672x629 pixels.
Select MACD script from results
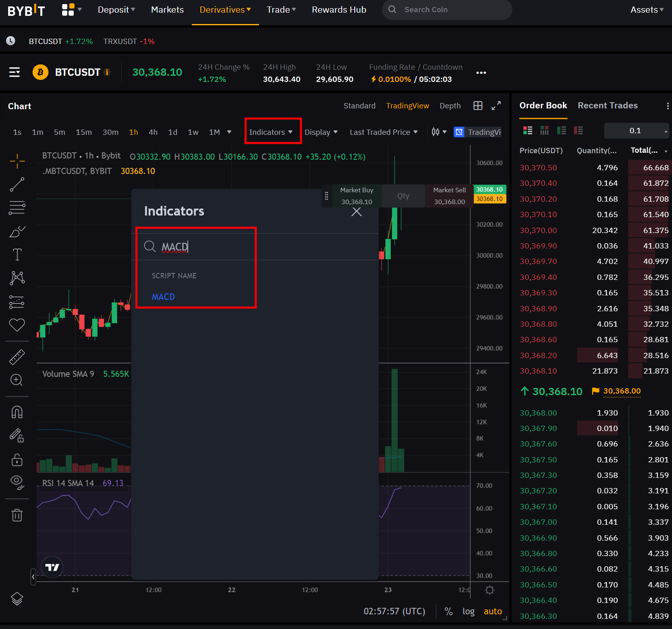(163, 297)
